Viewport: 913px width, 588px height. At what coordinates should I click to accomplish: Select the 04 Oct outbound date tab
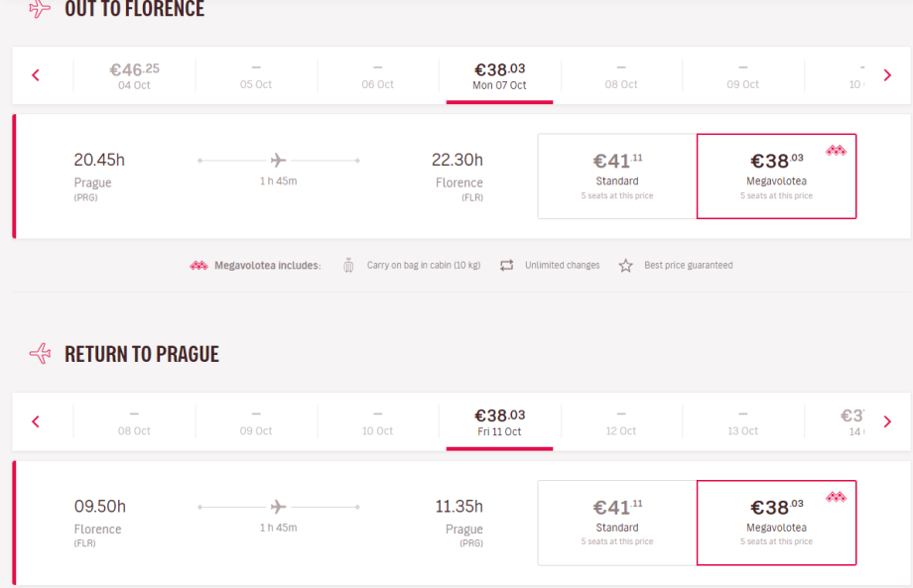pos(134,75)
